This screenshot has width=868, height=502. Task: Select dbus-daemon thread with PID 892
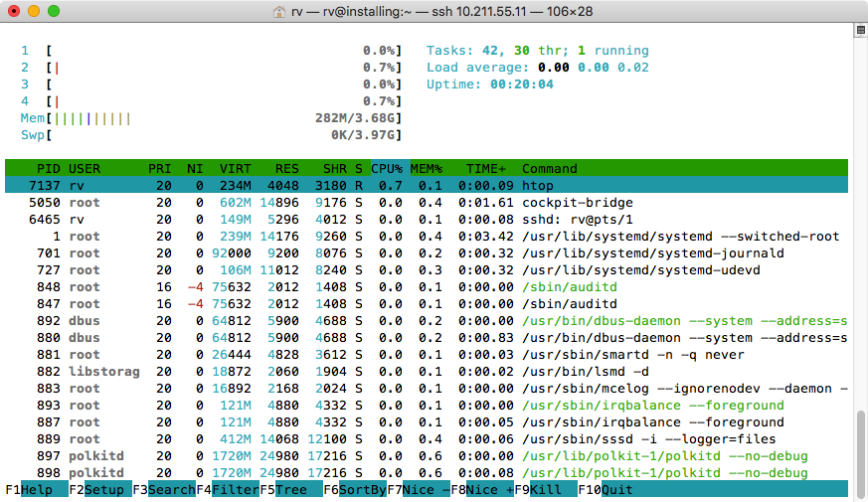coord(427,320)
